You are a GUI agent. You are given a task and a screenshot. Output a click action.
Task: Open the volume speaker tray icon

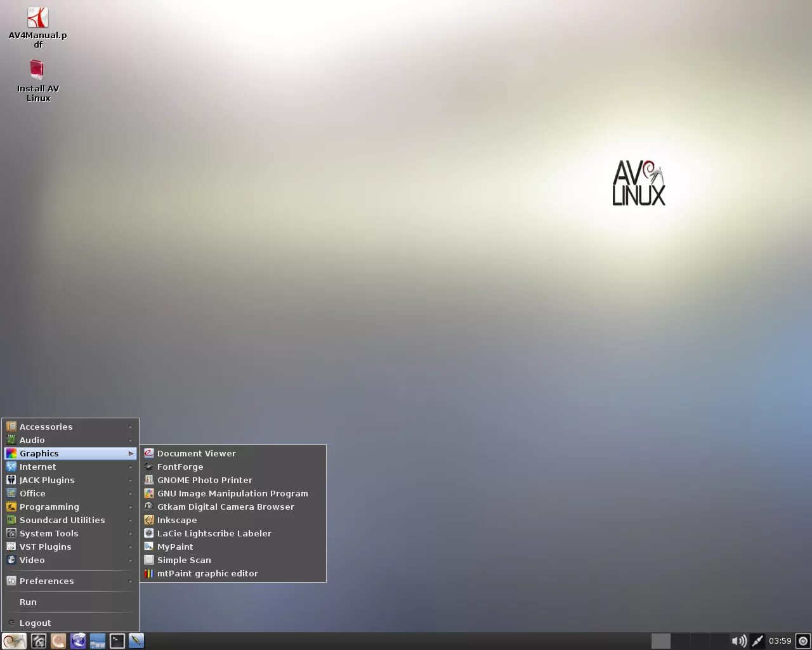point(738,641)
